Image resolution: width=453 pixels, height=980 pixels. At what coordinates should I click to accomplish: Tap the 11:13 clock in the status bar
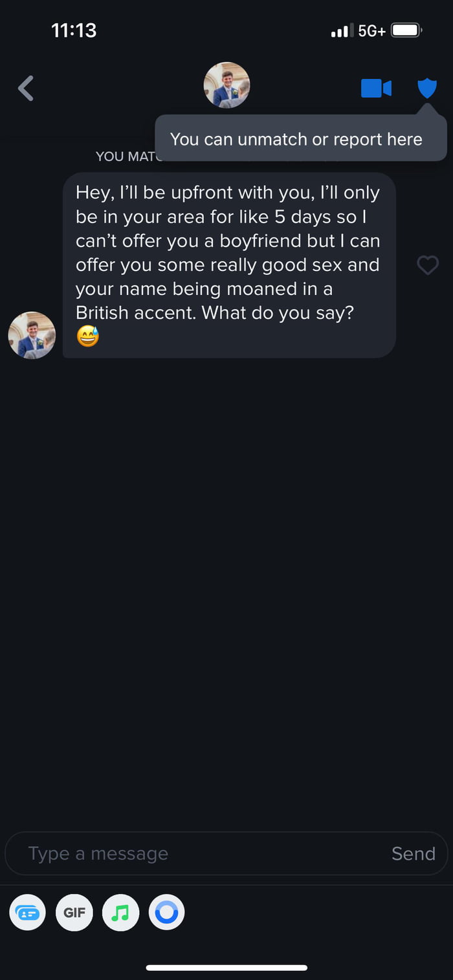coord(74,30)
